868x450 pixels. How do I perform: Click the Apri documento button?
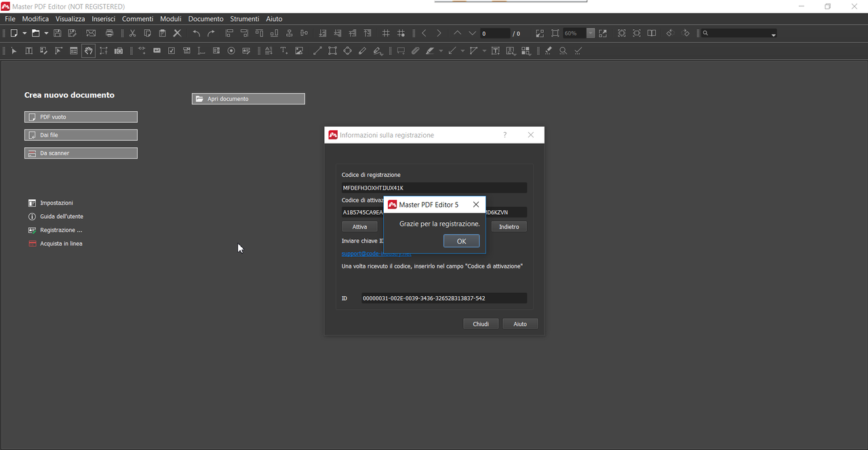(x=248, y=99)
